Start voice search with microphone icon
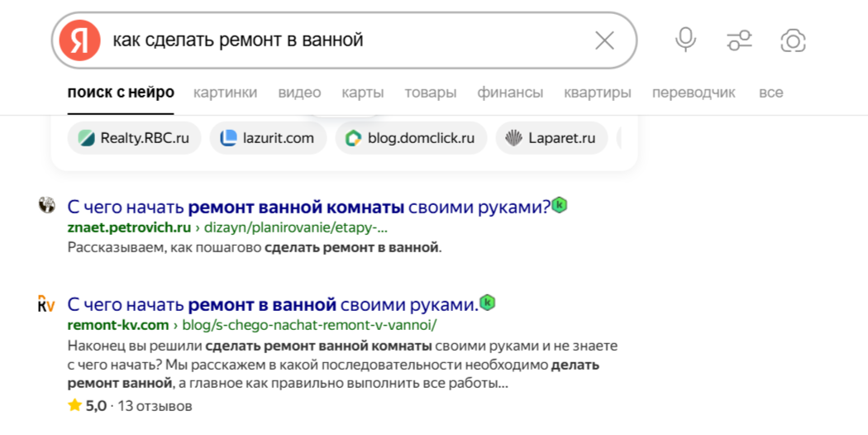Image resolution: width=868 pixels, height=435 pixels. click(685, 41)
